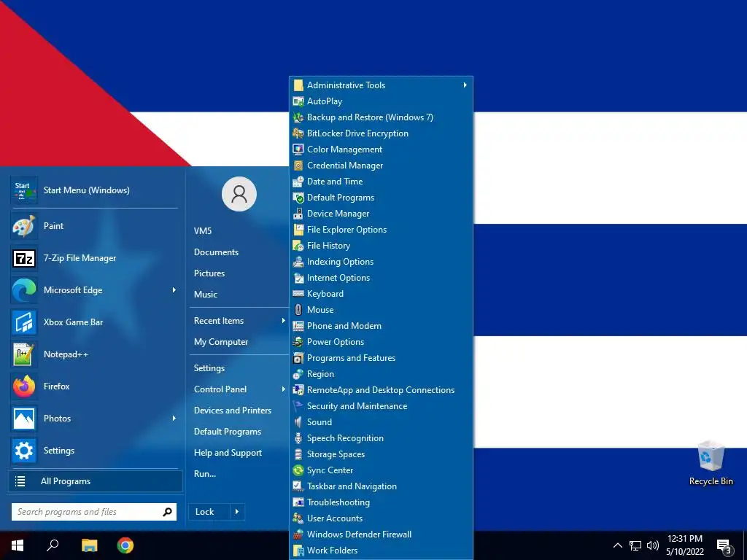Open RemoteApp and Desktop Connections
747x560 pixels.
coord(381,390)
